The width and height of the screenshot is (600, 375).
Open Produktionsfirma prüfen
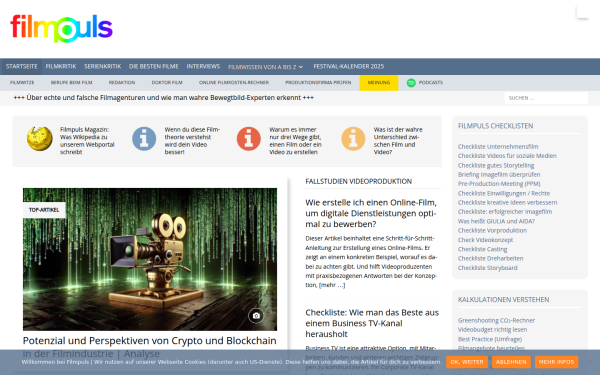tap(318, 83)
